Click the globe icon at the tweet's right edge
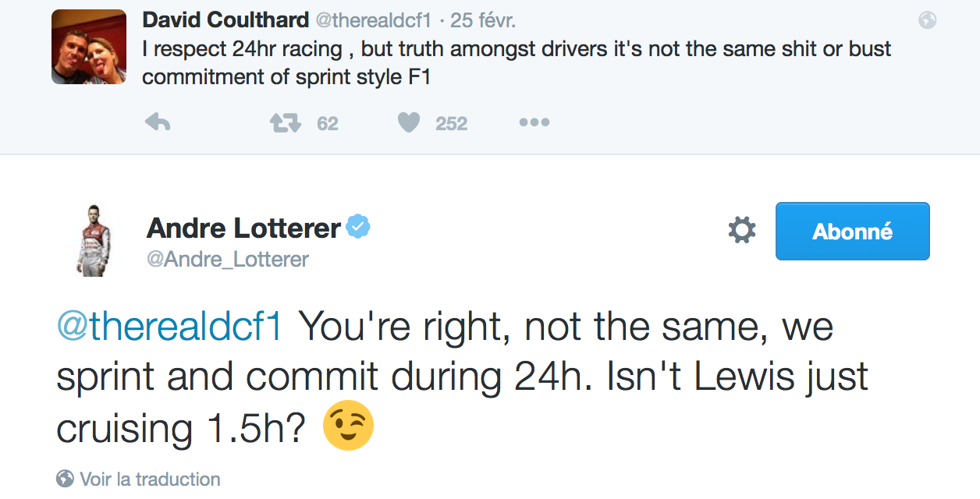This screenshot has width=980, height=499. [927, 20]
